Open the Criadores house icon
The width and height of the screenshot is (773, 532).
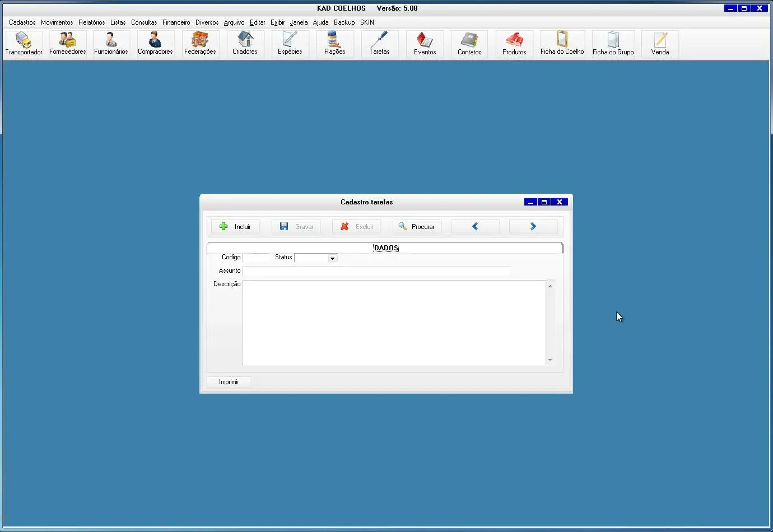(x=245, y=44)
